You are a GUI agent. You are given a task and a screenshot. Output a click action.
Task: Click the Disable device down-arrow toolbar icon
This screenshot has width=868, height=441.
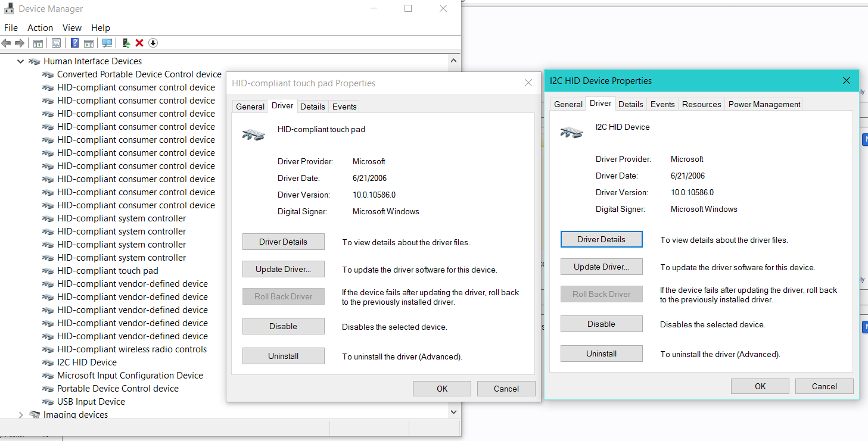point(153,43)
